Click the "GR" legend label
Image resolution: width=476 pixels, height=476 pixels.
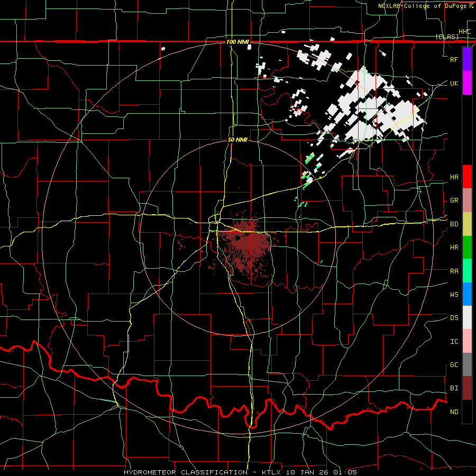(x=454, y=200)
